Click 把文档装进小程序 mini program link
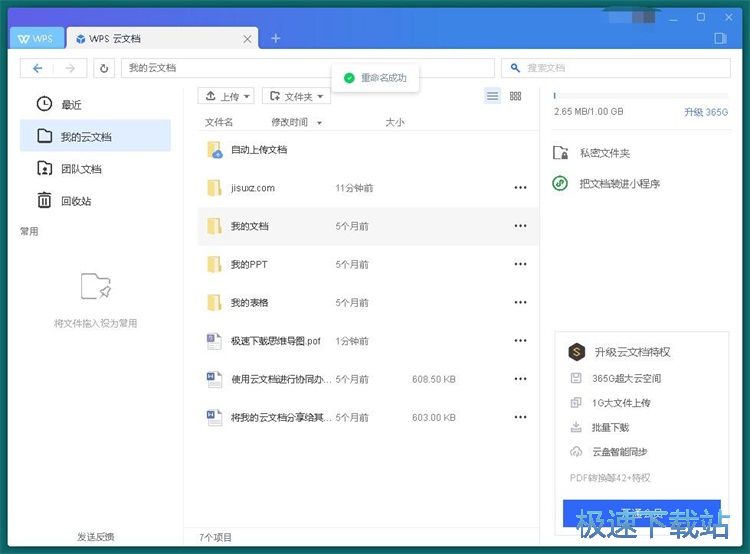 point(606,183)
